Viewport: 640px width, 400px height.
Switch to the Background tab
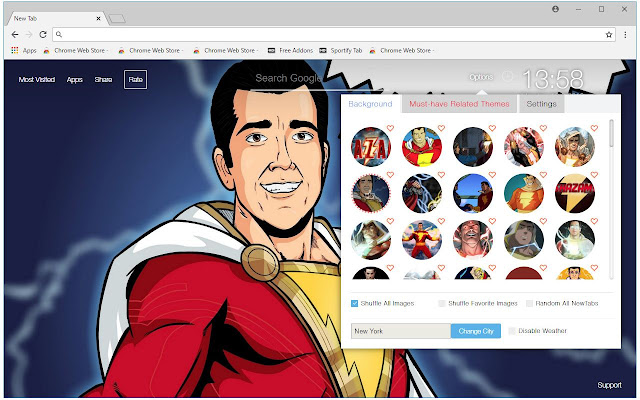[371, 104]
